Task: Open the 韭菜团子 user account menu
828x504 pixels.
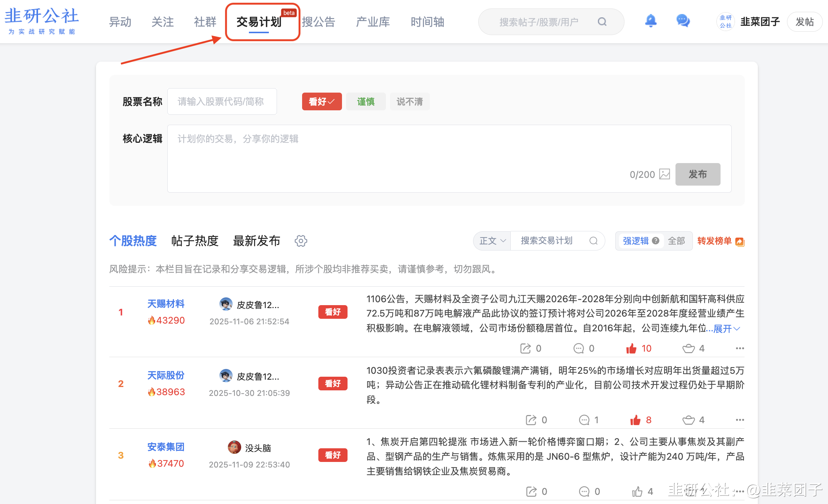Action: pyautogui.click(x=759, y=22)
